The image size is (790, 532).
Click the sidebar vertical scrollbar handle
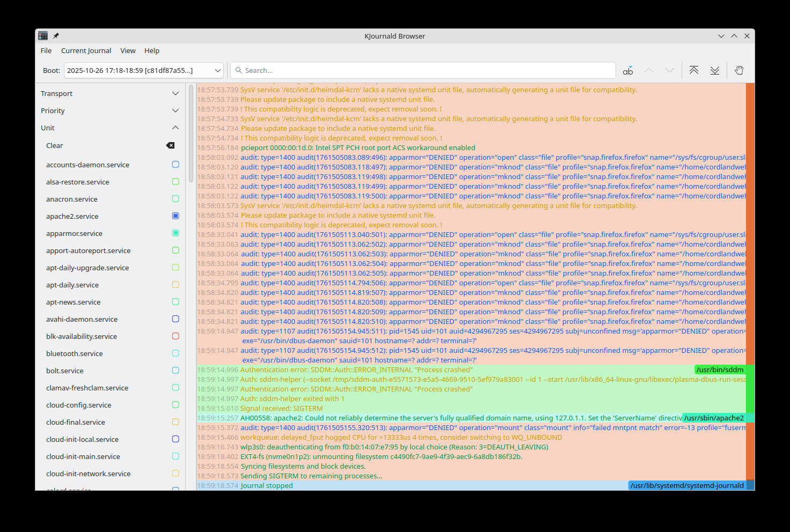click(191, 134)
